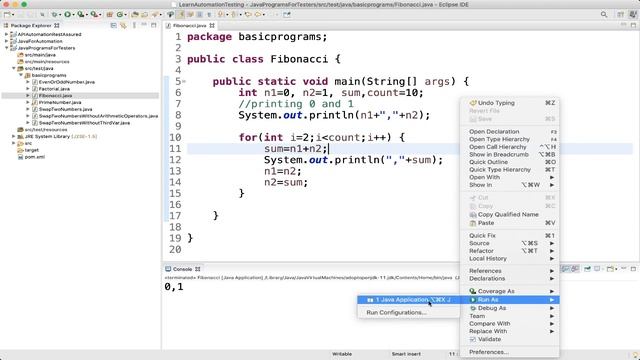Minimize the Package Explorer view
Screen dimensions: 640x360
coord(144,25)
